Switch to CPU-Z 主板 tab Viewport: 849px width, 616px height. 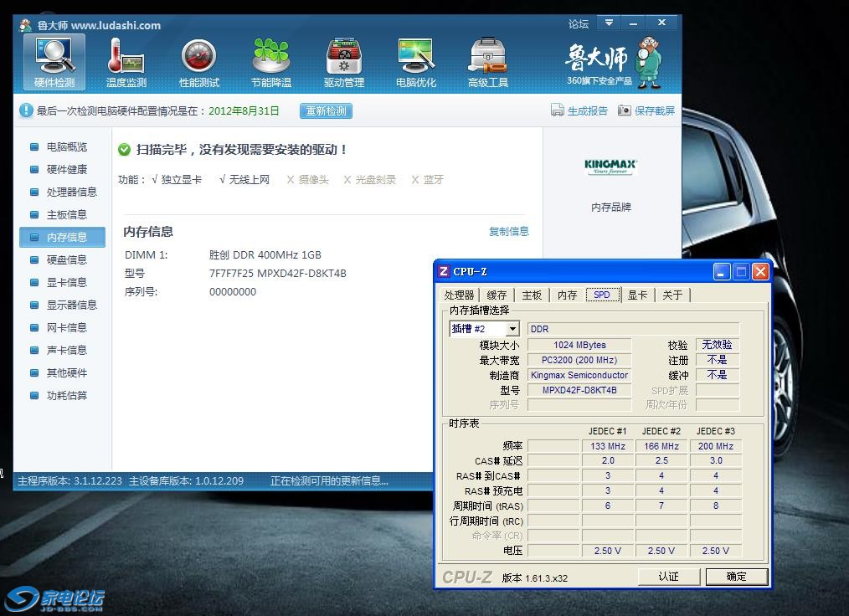tap(532, 295)
